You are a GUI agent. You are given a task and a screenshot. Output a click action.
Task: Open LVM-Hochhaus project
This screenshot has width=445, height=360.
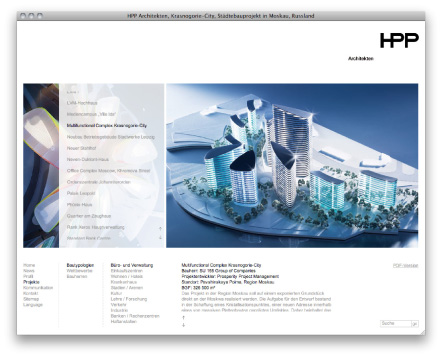(82, 103)
